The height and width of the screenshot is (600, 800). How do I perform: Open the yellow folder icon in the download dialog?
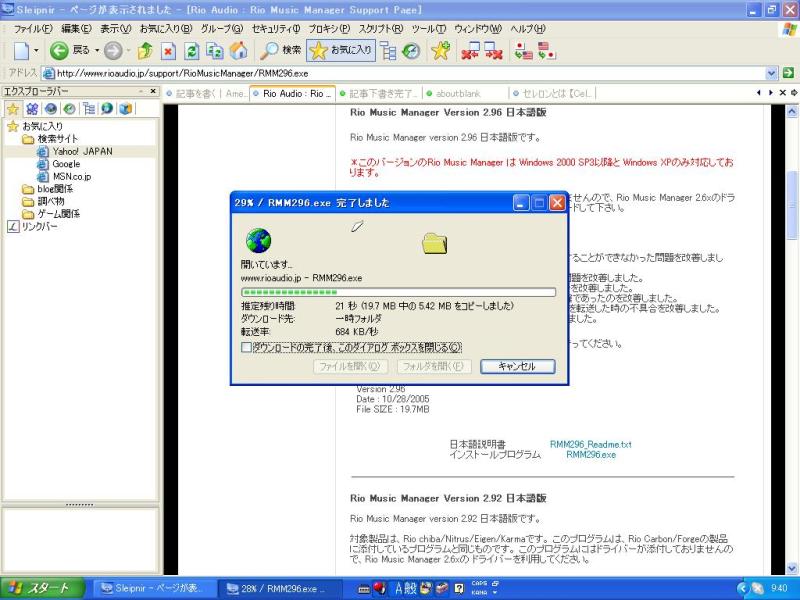[435, 243]
